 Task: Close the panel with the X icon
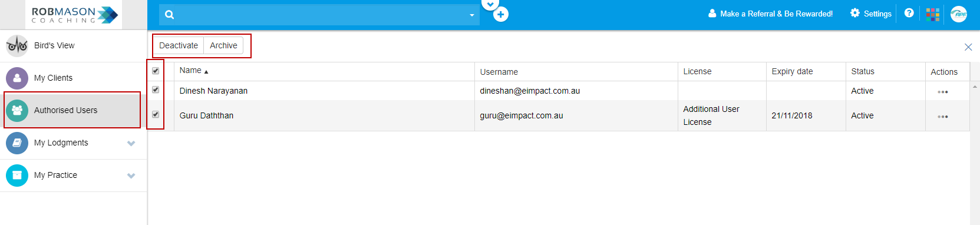pyautogui.click(x=968, y=47)
